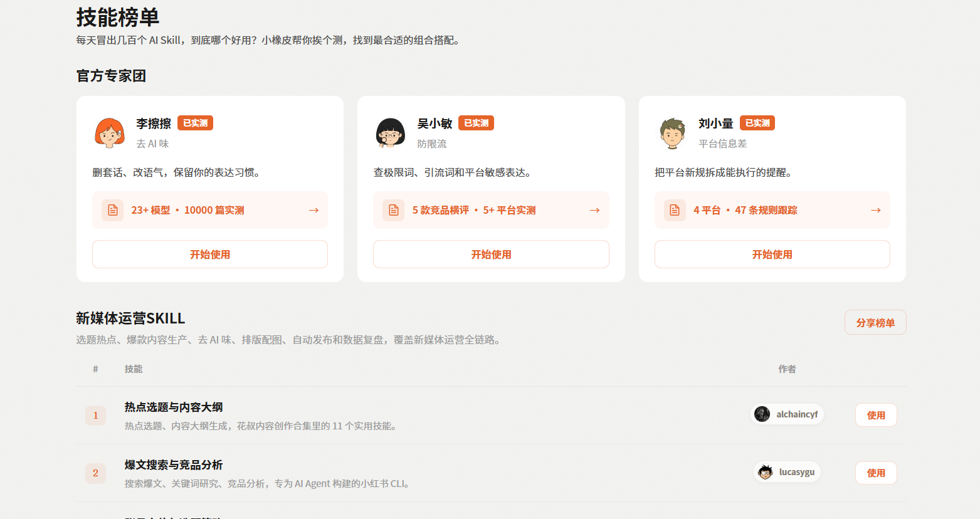Screen dimensions: 980x519
Task: Select expert name 李擦擦
Action: (x=154, y=123)
